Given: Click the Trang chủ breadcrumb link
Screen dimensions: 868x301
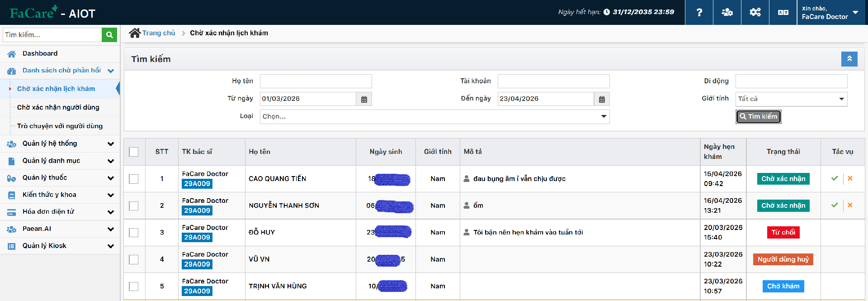Looking at the screenshot, I should pyautogui.click(x=159, y=33).
